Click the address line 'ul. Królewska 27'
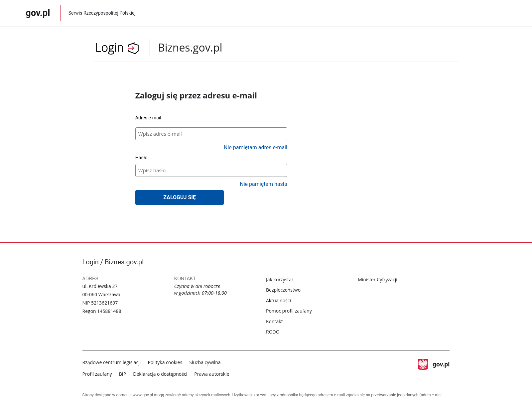The image size is (532, 399). 100,286
